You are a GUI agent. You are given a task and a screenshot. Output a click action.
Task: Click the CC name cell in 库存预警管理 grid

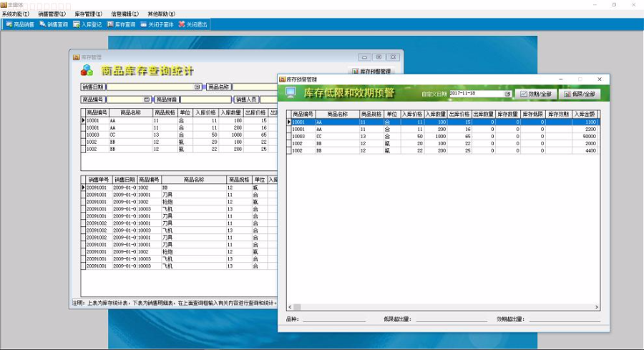[338, 137]
